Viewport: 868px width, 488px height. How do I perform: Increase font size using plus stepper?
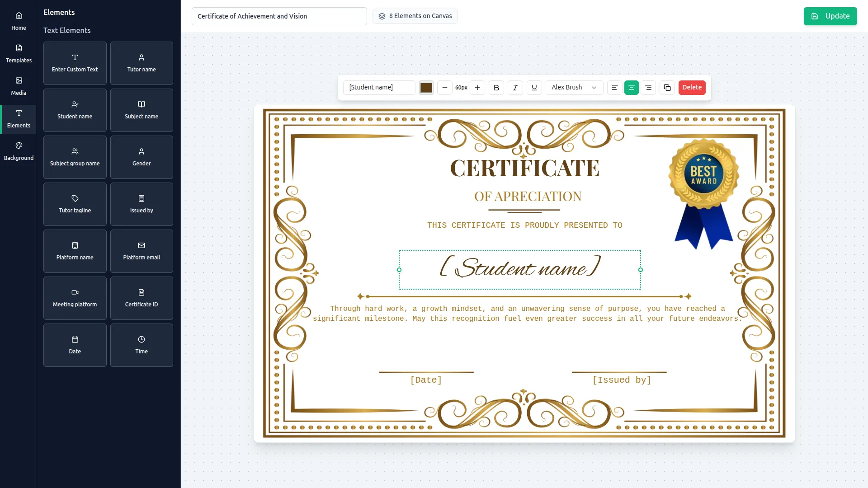pyautogui.click(x=477, y=87)
